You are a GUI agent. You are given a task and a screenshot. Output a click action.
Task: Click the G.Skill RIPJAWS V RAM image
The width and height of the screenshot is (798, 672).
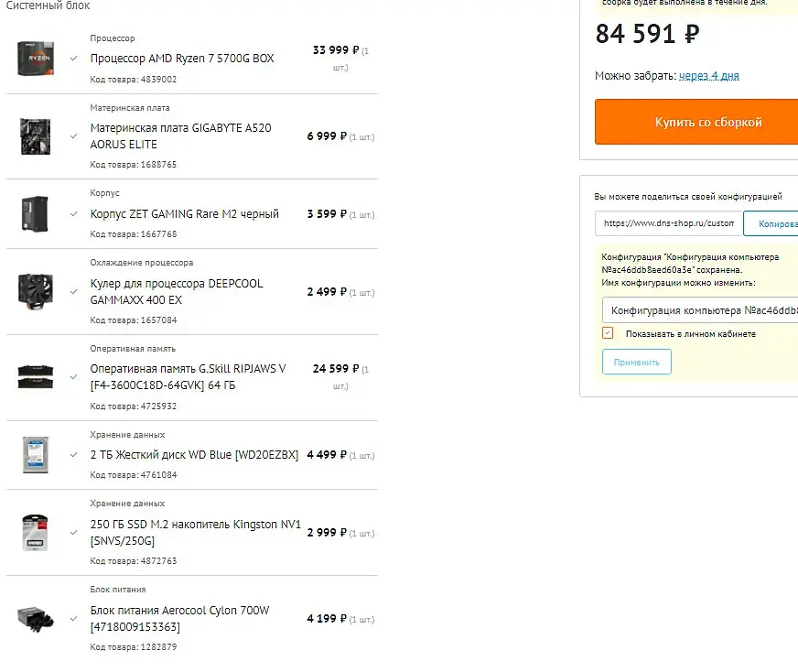tap(36, 376)
